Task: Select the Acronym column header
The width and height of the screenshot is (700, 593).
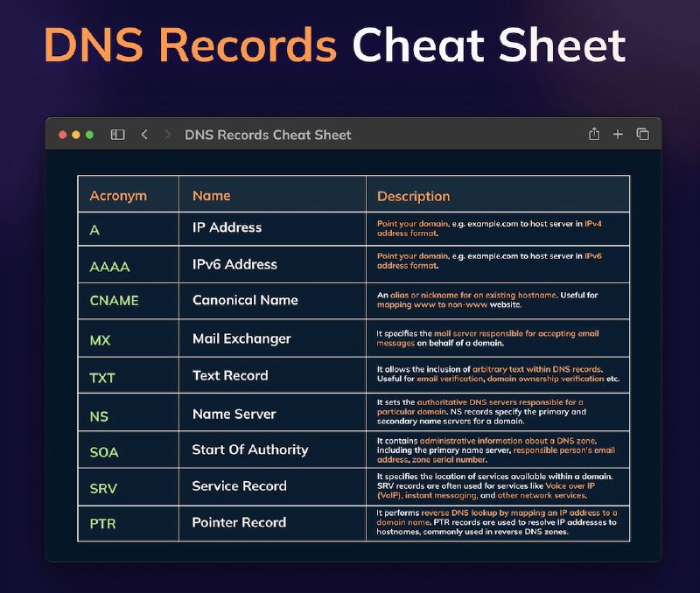Action: 118,196
